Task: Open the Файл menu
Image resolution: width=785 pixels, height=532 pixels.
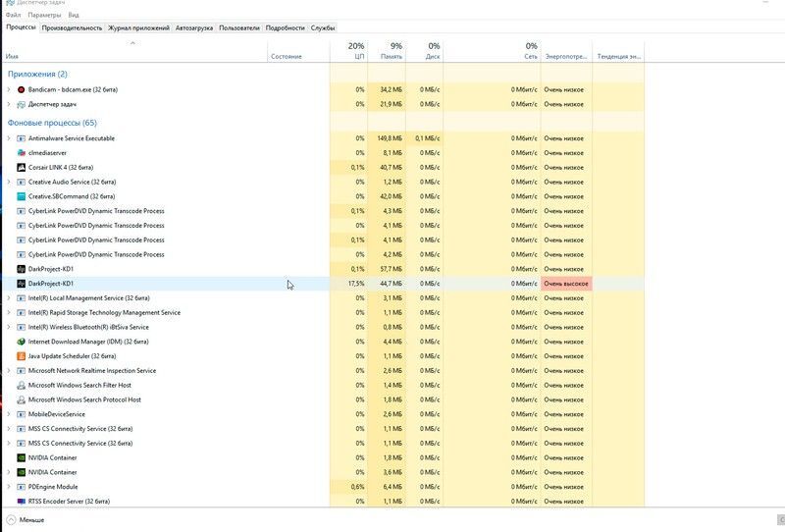Action: 13,16
